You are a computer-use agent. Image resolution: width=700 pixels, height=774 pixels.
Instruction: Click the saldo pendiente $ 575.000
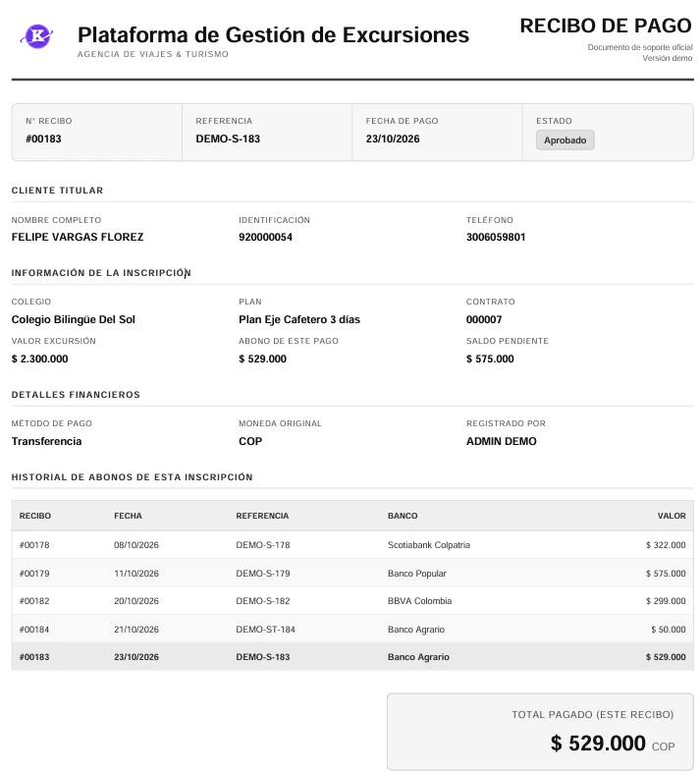490,359
